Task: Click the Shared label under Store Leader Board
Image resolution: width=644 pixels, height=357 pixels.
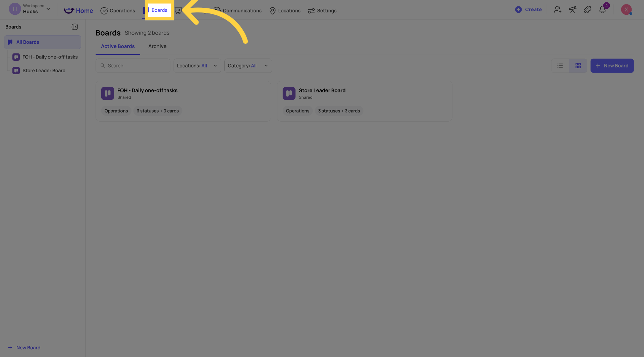Action: [306, 97]
